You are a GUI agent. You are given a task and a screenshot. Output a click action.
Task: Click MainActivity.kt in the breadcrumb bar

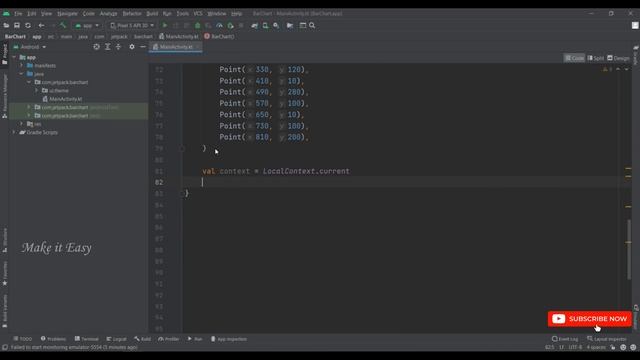click(178, 36)
